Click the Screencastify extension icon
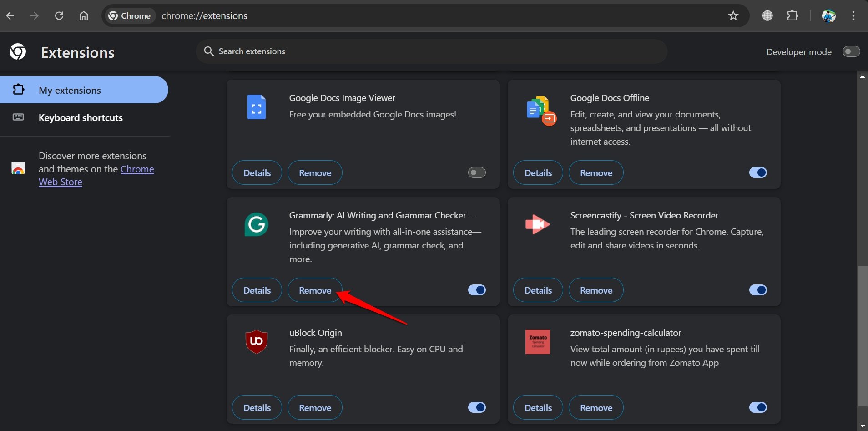Image resolution: width=868 pixels, height=431 pixels. click(538, 224)
